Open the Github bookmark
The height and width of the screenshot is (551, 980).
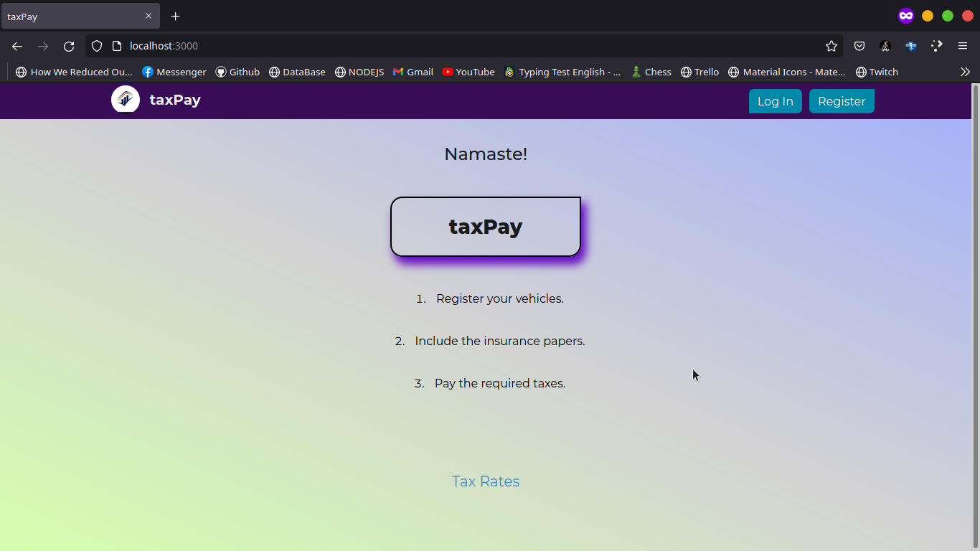click(237, 72)
